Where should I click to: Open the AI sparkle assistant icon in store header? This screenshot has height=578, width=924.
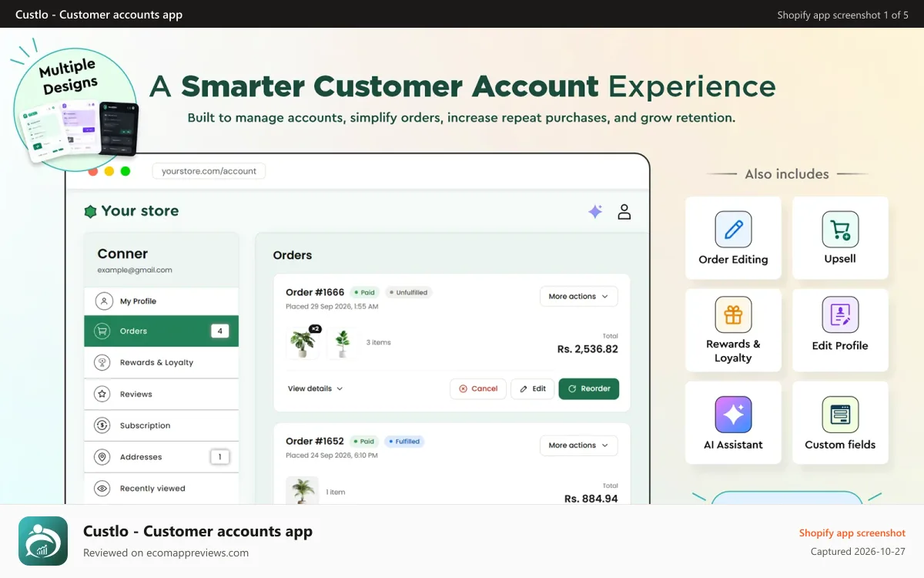coord(595,212)
